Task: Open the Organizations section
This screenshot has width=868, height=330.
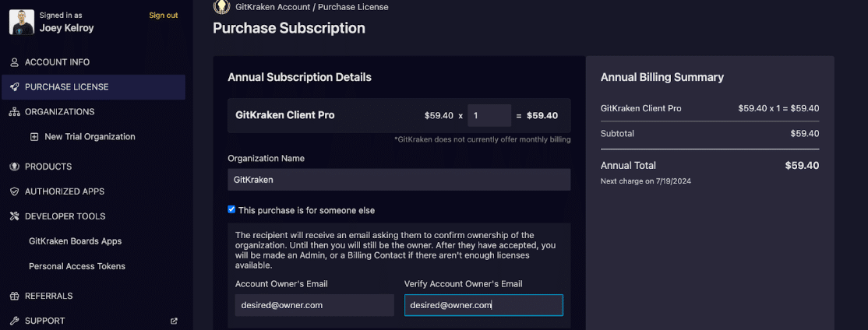Action: (x=59, y=112)
